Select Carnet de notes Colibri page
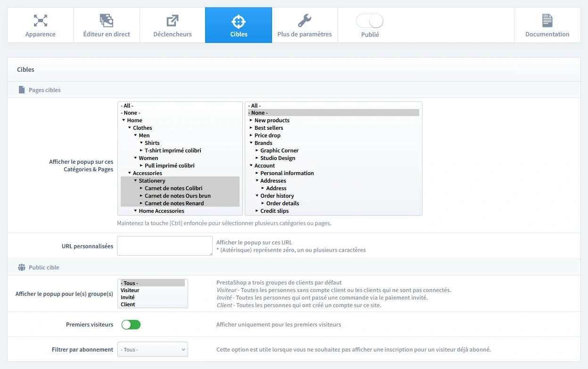588x369 pixels. tap(174, 188)
